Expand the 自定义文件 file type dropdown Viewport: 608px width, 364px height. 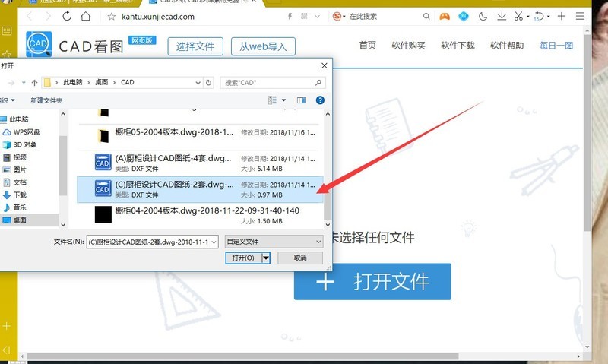point(318,241)
